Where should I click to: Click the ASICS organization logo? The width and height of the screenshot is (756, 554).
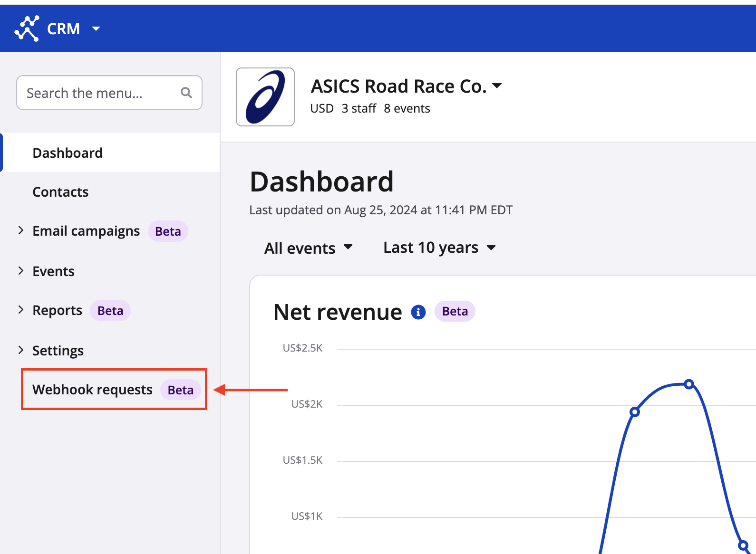[265, 97]
